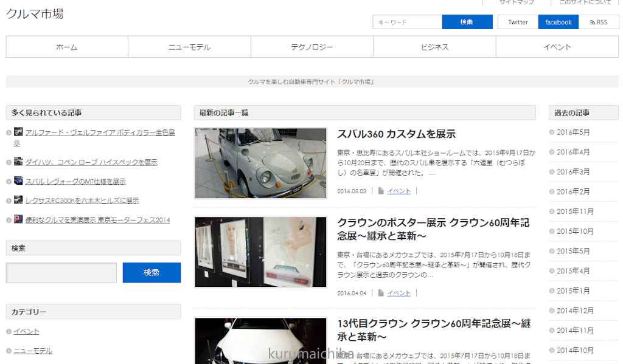The width and height of the screenshot is (623, 364).
Task: Go to the ホーム menu item
Action: pyautogui.click(x=67, y=47)
